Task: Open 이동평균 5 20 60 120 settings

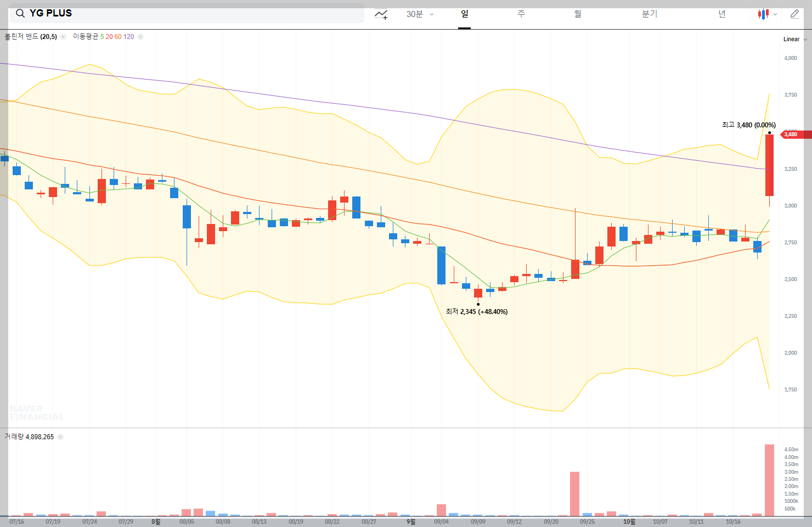Action: pyautogui.click(x=103, y=37)
